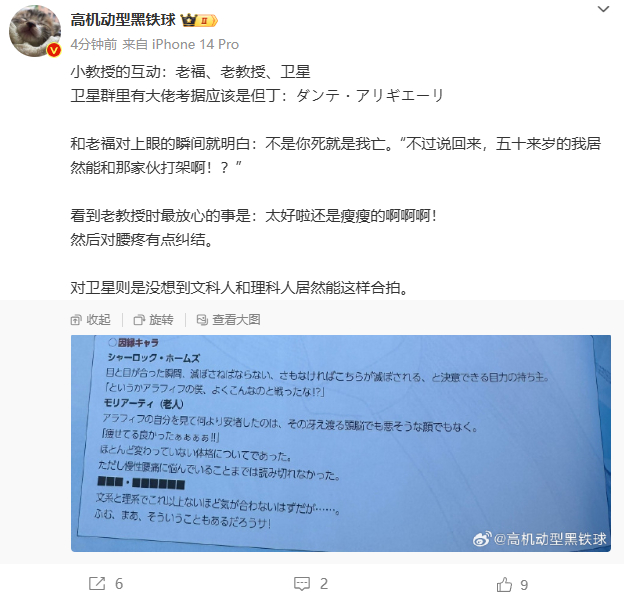This screenshot has width=624, height=594.
Task: Like the post with thumbs-up icon
Action: coord(504,584)
